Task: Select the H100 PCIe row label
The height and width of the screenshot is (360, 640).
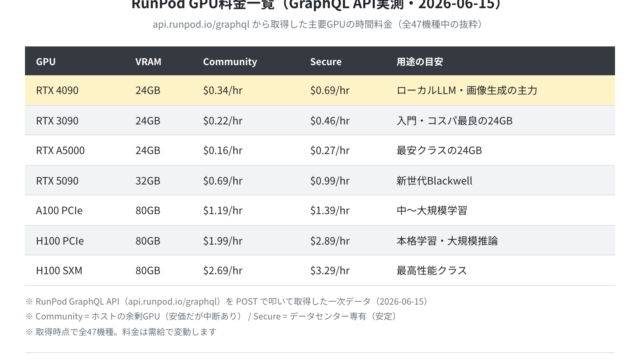Action: coord(60,241)
